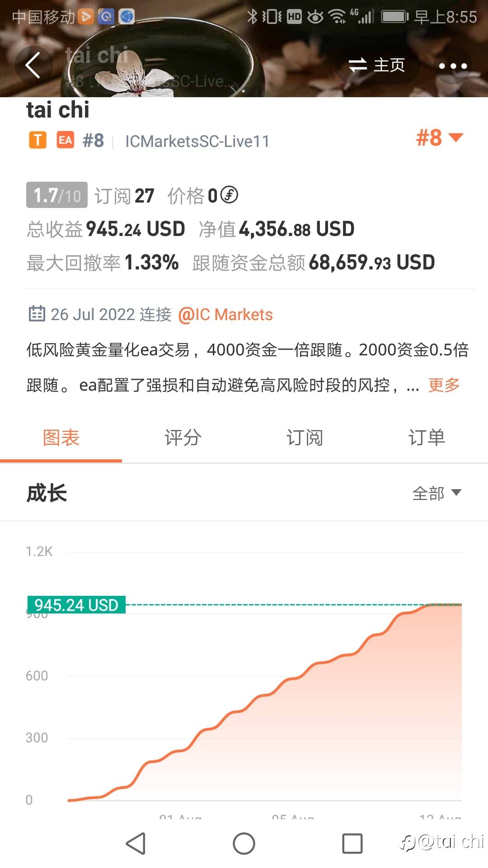
Task: Open the 订单 tab
Action: 427,438
